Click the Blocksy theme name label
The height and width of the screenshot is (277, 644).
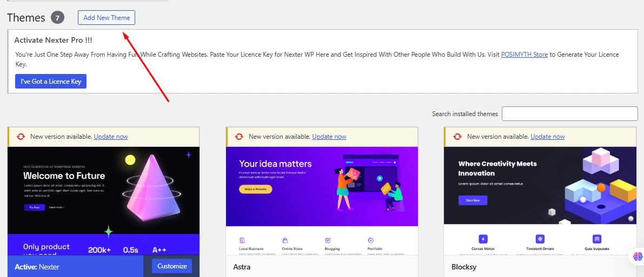coord(463,267)
